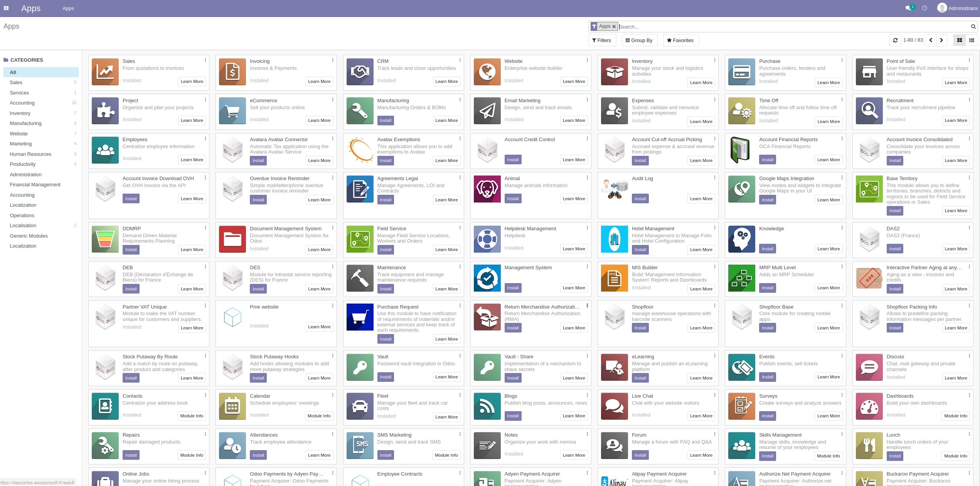Open the conversations message icon
Image resolution: width=980 pixels, height=486 pixels.
(908, 8)
